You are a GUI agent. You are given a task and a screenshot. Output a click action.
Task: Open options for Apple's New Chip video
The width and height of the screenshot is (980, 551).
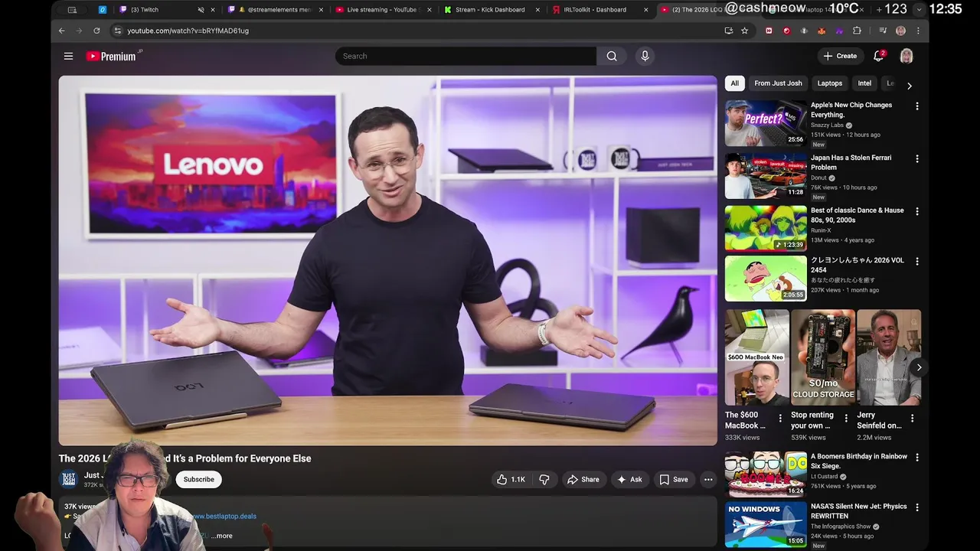(916, 106)
